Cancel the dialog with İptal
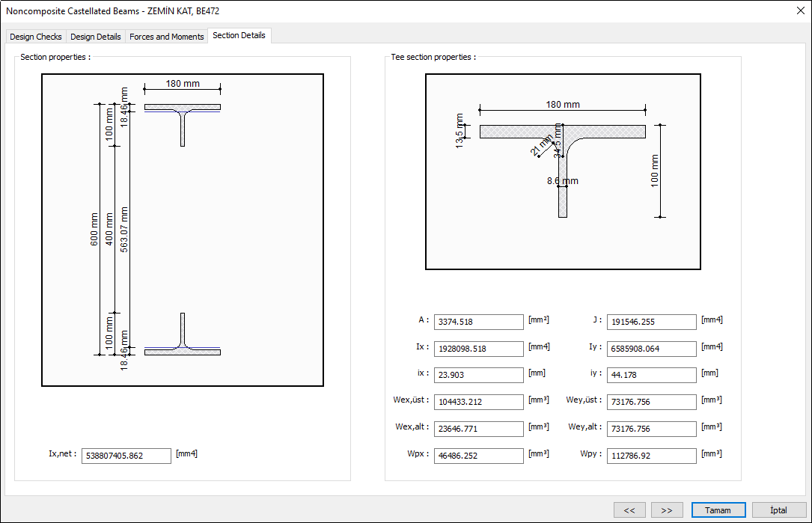The width and height of the screenshot is (812, 523). click(778, 510)
